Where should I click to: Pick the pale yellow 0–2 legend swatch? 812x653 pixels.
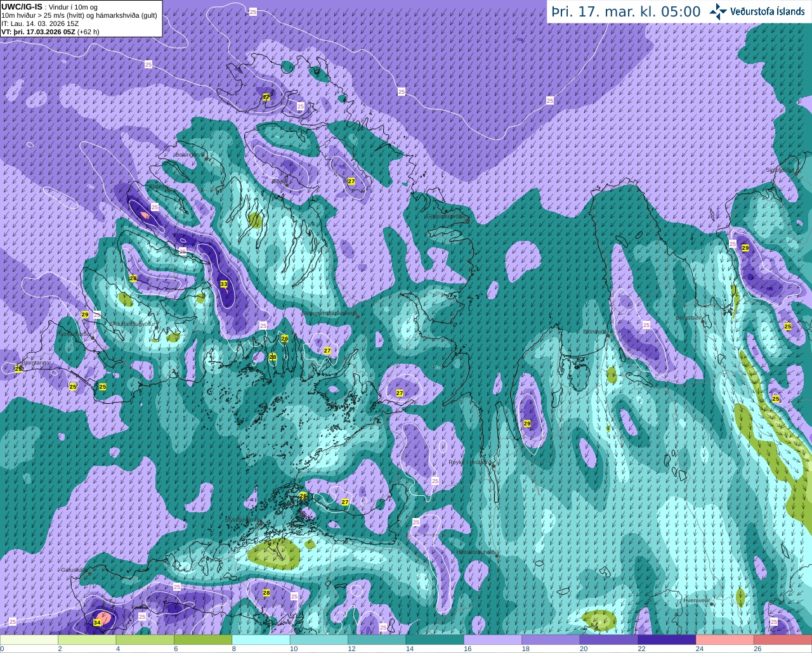click(29, 640)
